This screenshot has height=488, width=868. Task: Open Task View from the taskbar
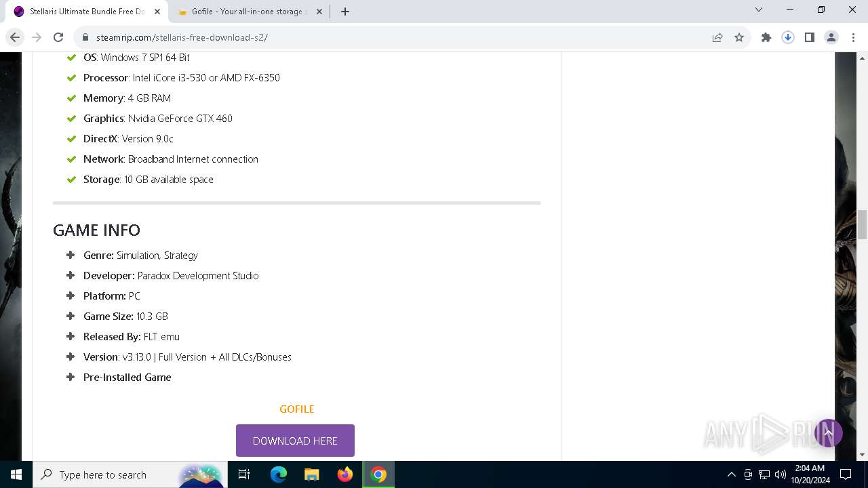pyautogui.click(x=245, y=474)
